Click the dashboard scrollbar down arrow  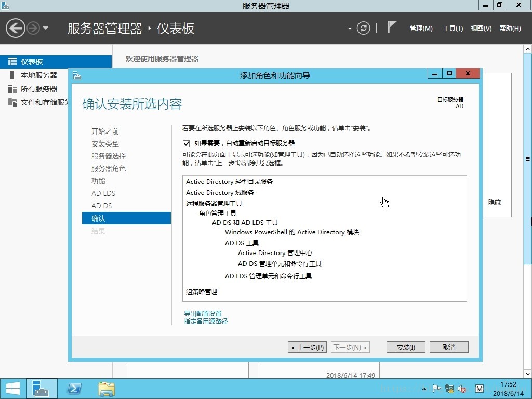tap(528, 374)
